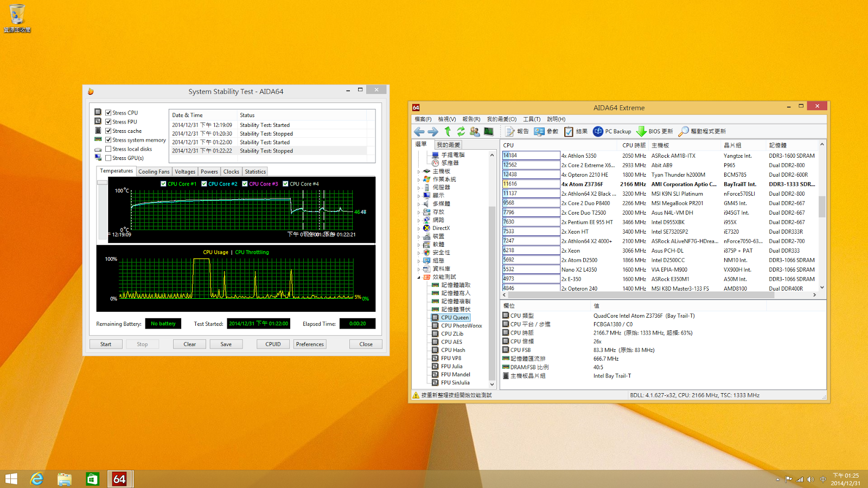Switch to Cooling Fans tab
This screenshot has height=488, width=868.
pyautogui.click(x=154, y=171)
